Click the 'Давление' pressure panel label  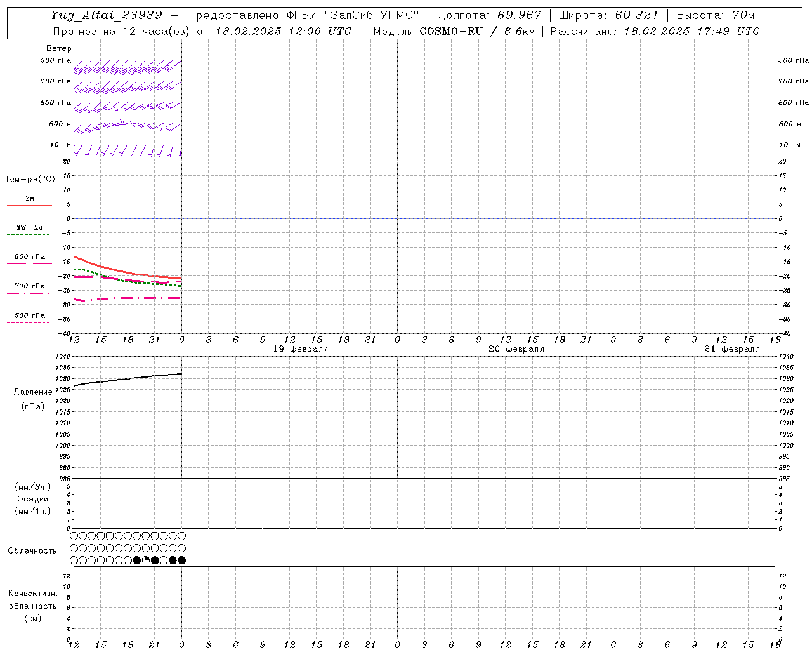click(33, 392)
